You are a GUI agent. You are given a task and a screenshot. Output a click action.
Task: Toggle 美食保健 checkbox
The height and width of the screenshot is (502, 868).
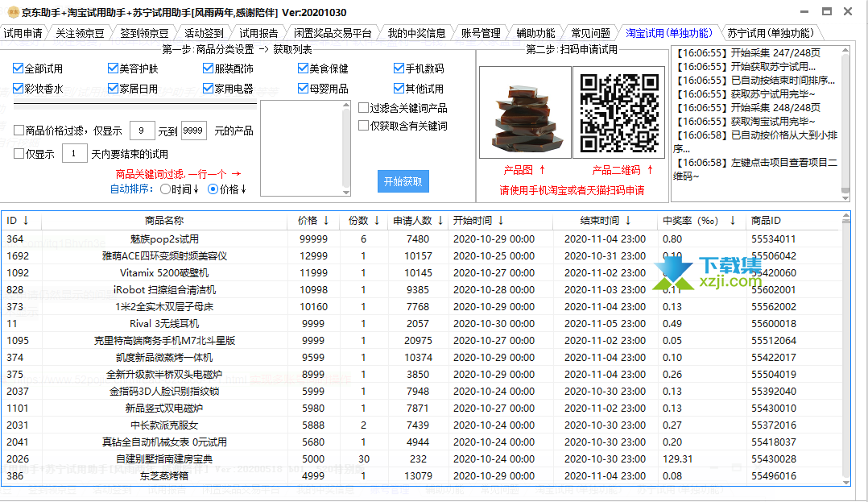[303, 68]
